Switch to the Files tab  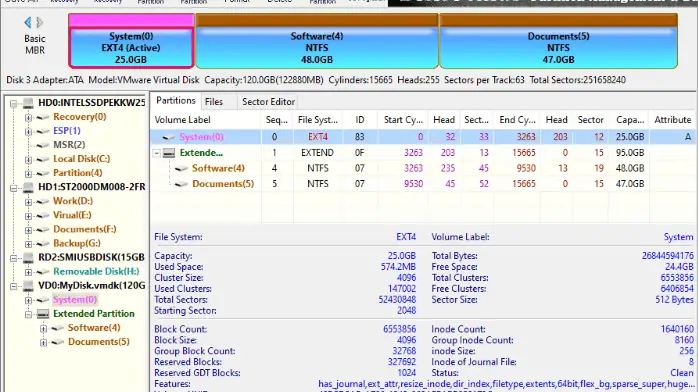(214, 102)
